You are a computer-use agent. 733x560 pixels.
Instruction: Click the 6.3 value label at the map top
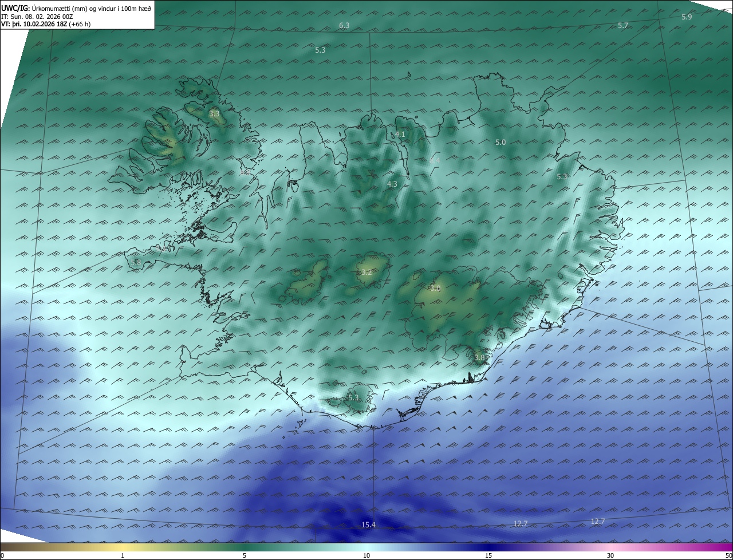[x=344, y=26]
